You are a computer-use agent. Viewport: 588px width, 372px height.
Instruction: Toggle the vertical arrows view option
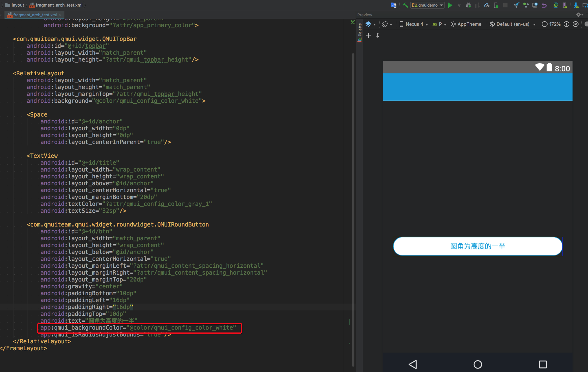(x=378, y=35)
